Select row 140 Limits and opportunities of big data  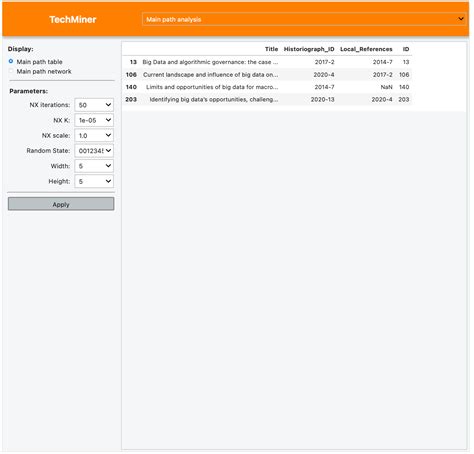click(267, 87)
